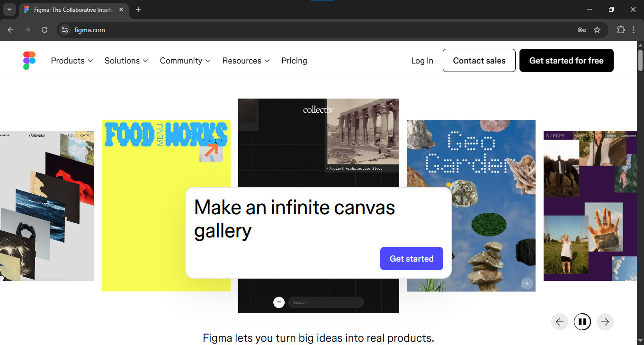
Task: Expand the Resources navigation menu
Action: click(x=246, y=61)
